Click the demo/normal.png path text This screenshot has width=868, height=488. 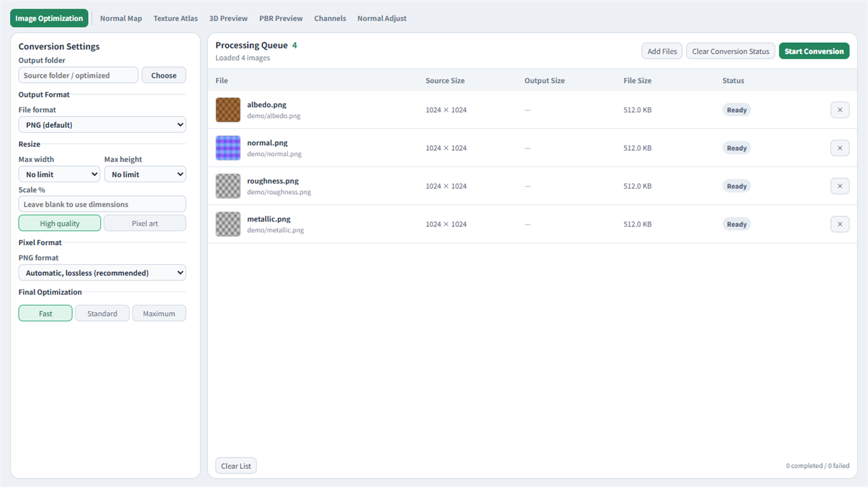click(274, 154)
